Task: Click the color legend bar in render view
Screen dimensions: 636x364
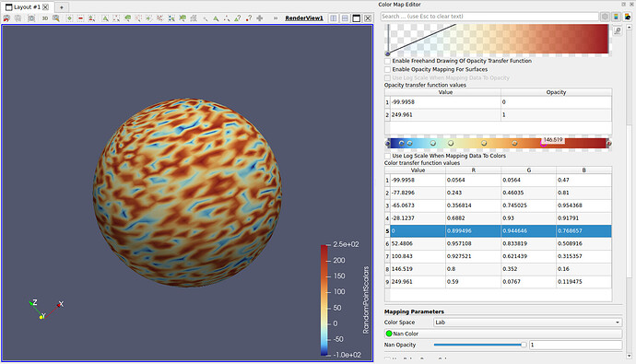Action: [x=324, y=300]
